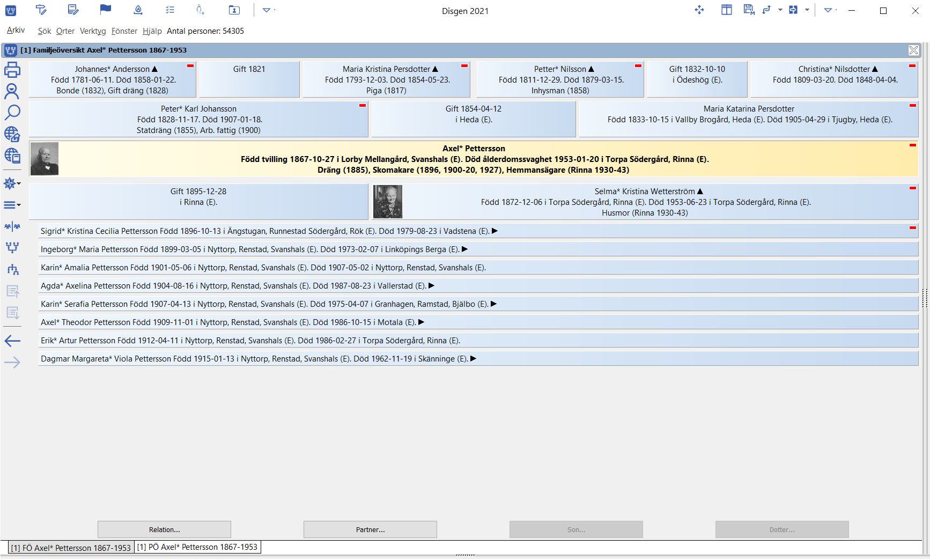Go back with the left arrow

(12, 341)
